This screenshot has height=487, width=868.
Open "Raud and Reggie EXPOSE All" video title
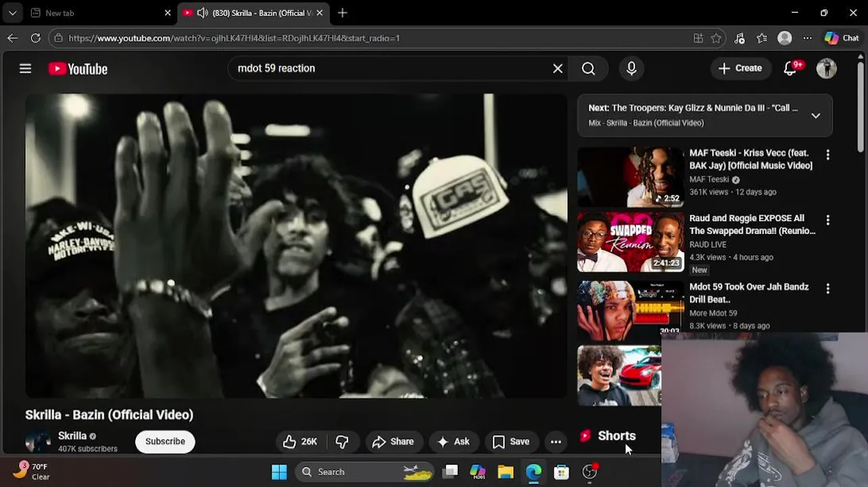(x=752, y=225)
